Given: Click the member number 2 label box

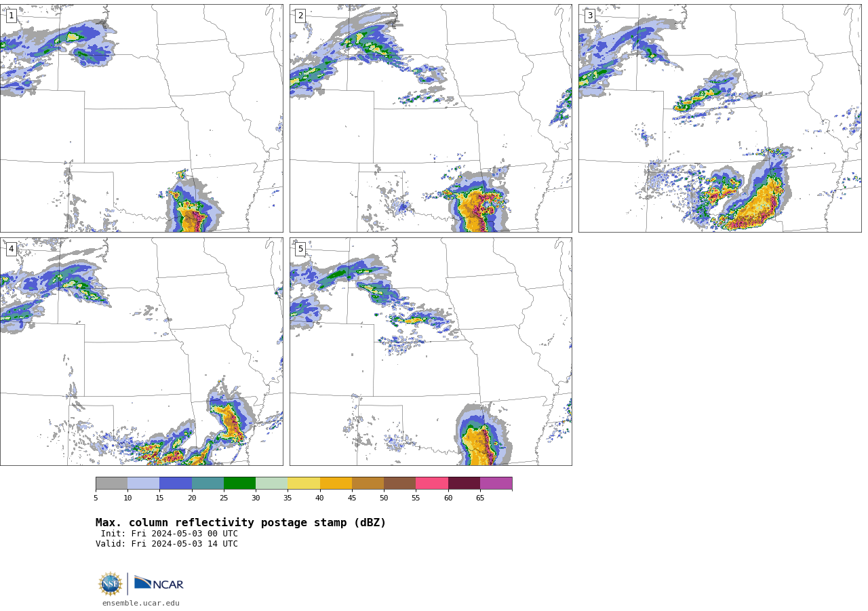Looking at the screenshot, I should (x=300, y=16).
